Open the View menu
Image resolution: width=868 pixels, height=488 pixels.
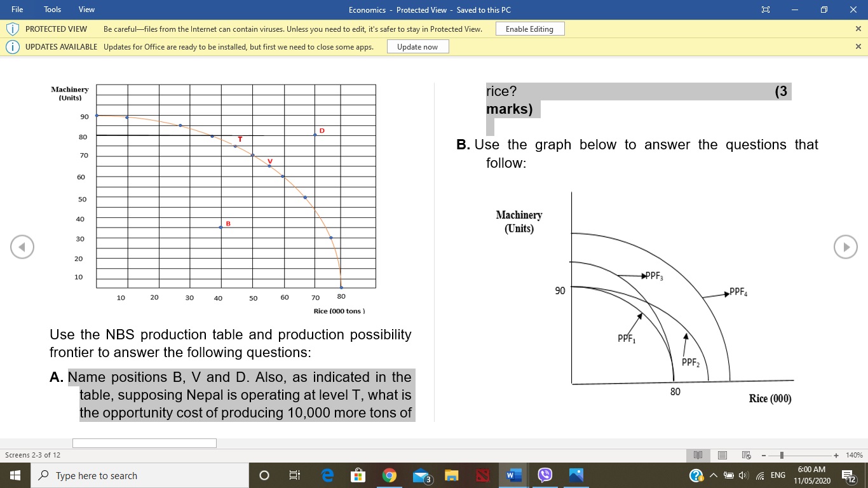pos(86,10)
